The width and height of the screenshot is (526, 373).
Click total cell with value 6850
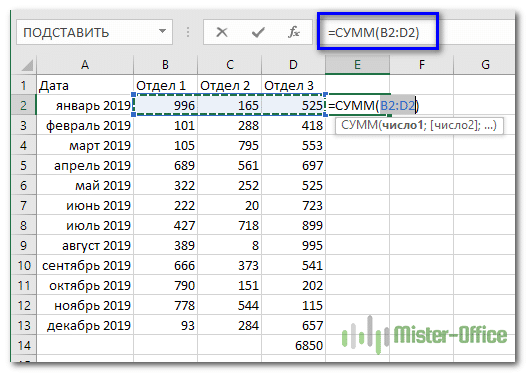(x=293, y=345)
